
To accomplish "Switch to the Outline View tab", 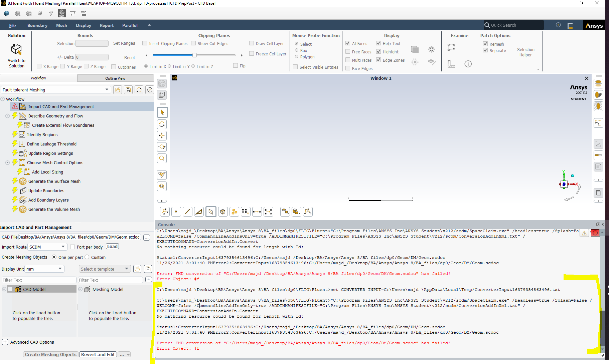I will click(x=115, y=78).
